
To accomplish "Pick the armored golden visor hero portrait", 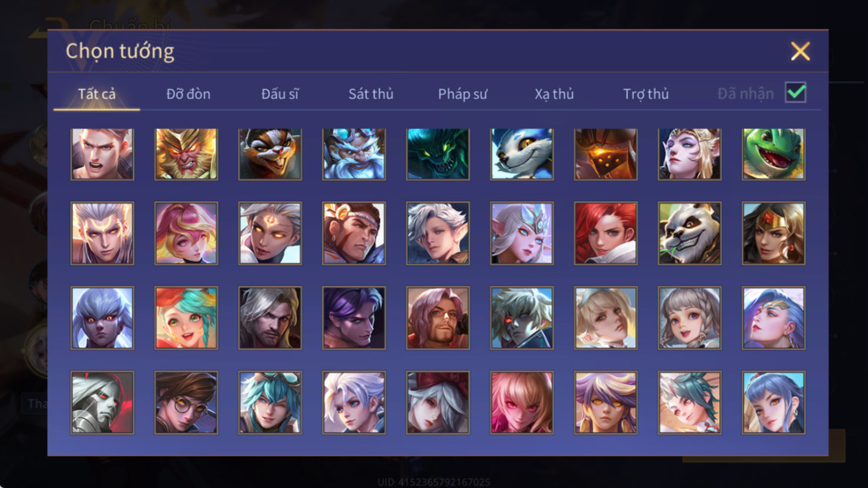I will click(x=606, y=154).
